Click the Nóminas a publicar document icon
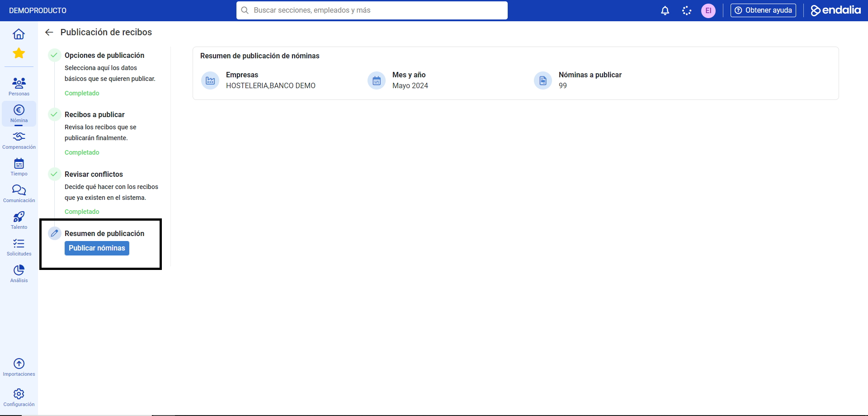 (x=543, y=80)
